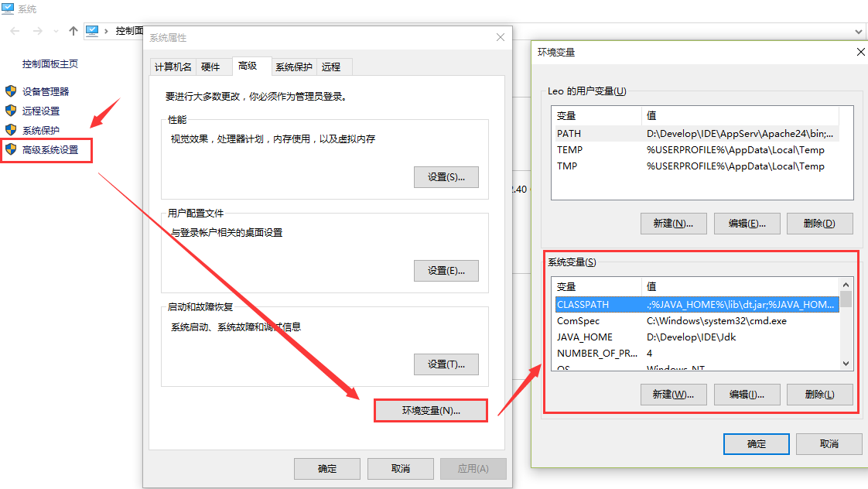Click the system variables scrollbar down arrow
Screen dimensions: 868x489
pyautogui.click(x=846, y=364)
